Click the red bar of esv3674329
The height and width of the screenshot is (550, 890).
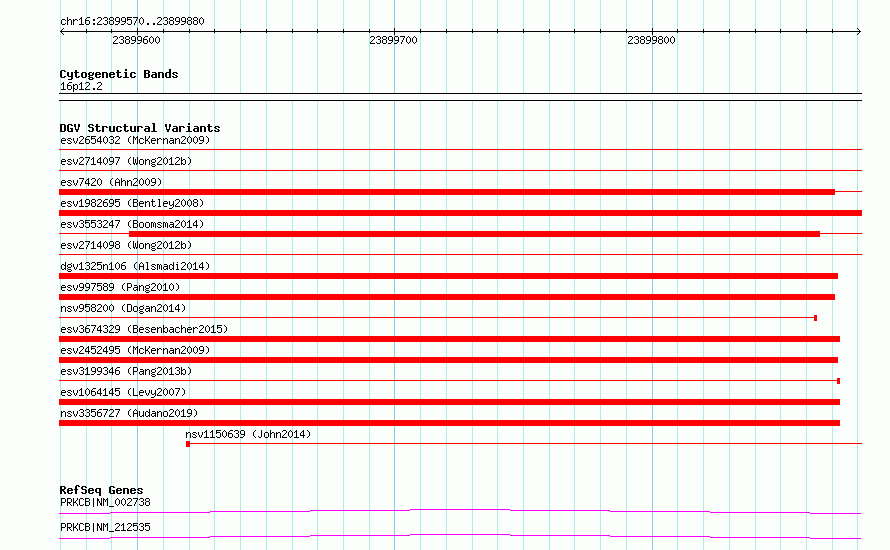tap(450, 339)
